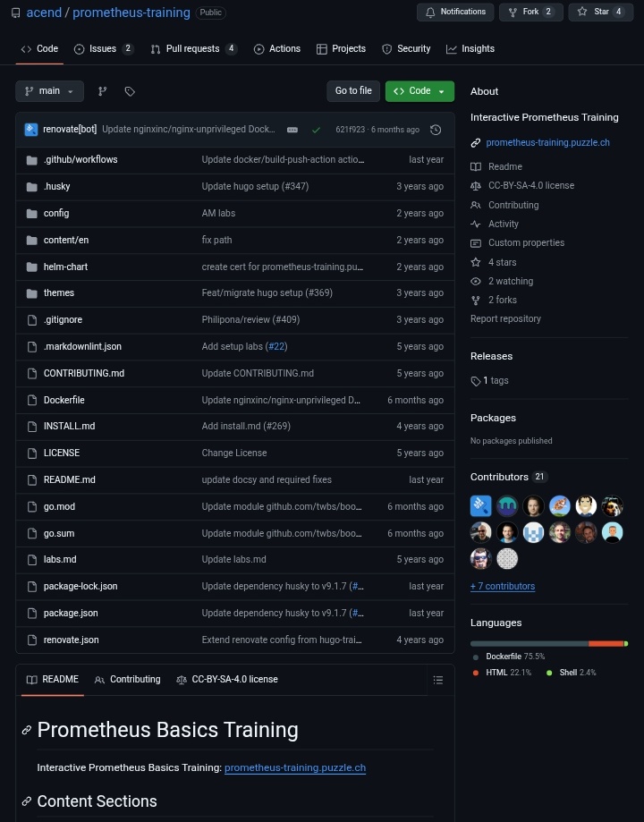The image size is (644, 822).
Task: Click link anchor beside Content Sections
Action: click(26, 801)
